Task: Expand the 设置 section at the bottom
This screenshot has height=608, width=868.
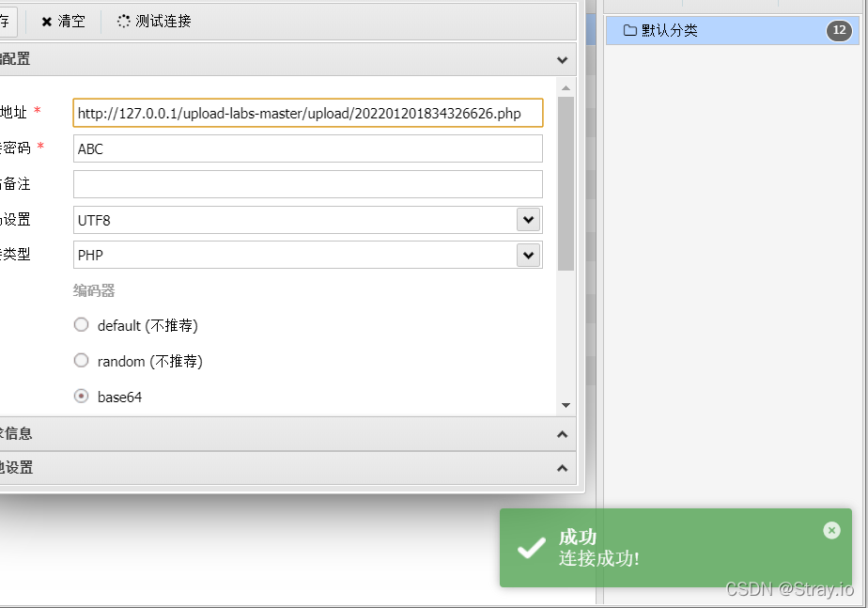Action: pyautogui.click(x=562, y=469)
